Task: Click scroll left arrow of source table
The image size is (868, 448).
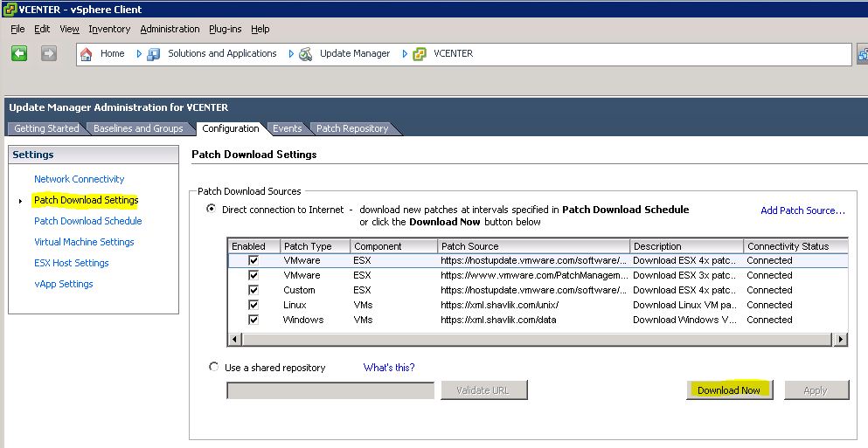Action: click(235, 339)
